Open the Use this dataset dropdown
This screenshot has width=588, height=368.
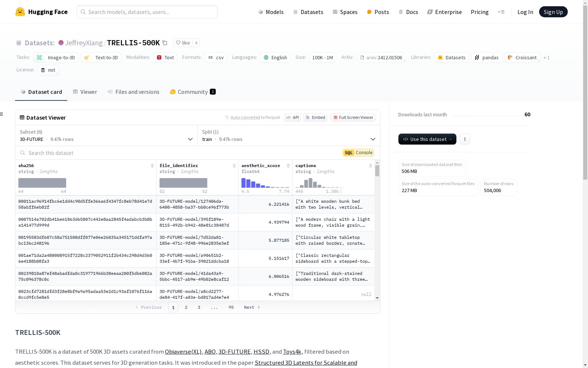click(x=427, y=139)
